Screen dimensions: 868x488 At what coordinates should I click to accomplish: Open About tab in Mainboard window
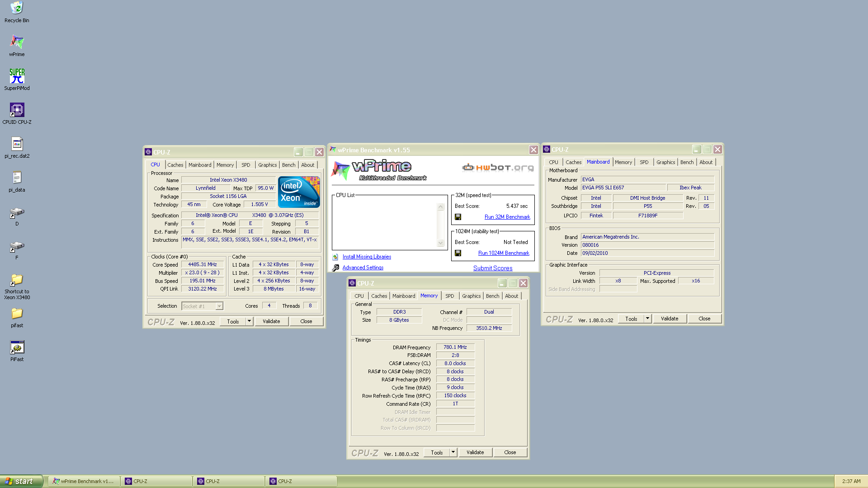pos(706,162)
